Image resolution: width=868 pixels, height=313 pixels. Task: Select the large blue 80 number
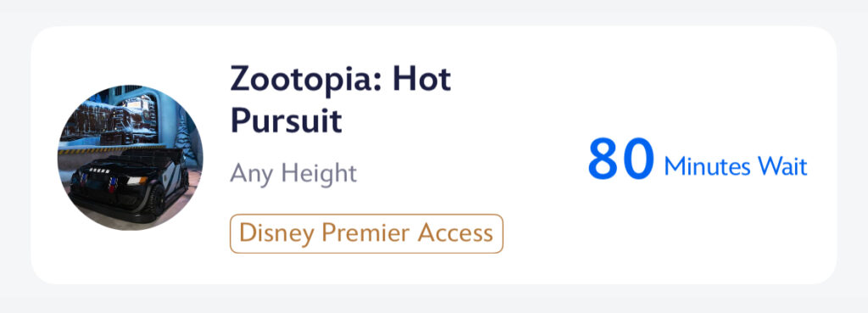621,159
